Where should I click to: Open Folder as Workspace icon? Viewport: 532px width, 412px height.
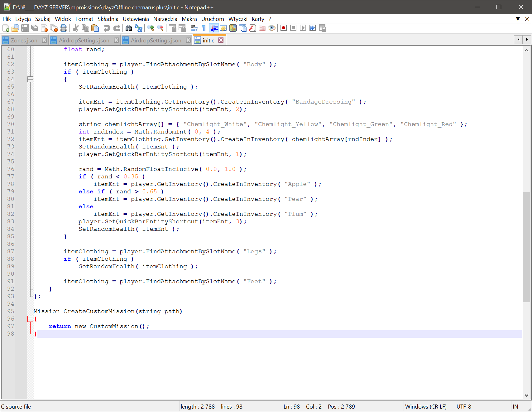pyautogui.click(x=262, y=28)
